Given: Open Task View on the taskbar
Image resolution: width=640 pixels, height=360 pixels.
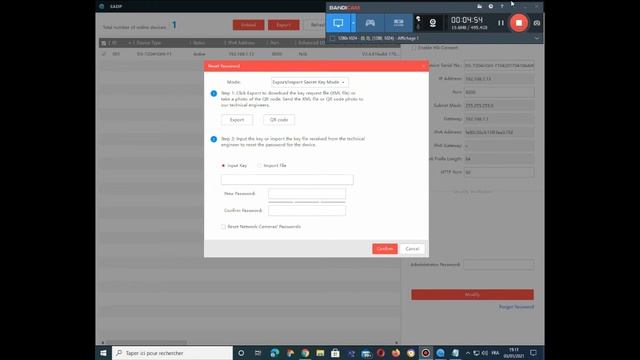Looking at the screenshot, I should pyautogui.click(x=258, y=353).
